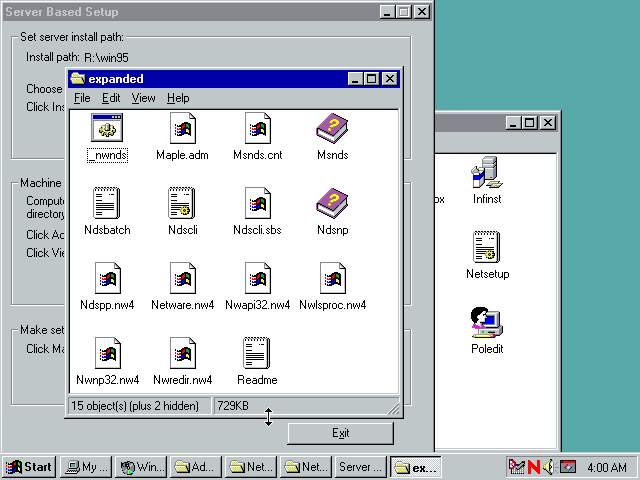
Task: Select the Readme text file icon
Action: pyautogui.click(x=257, y=353)
